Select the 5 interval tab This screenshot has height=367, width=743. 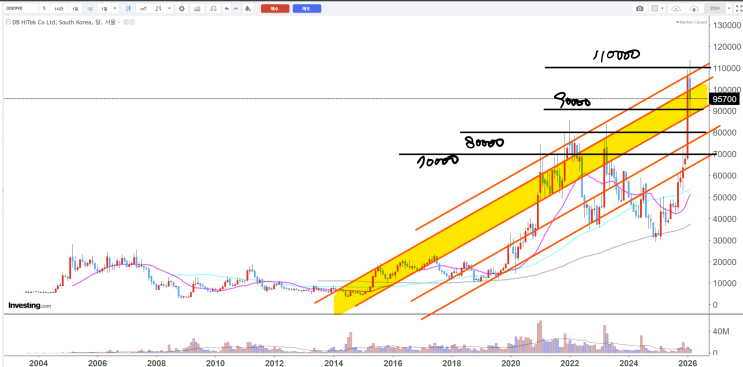coord(44,9)
